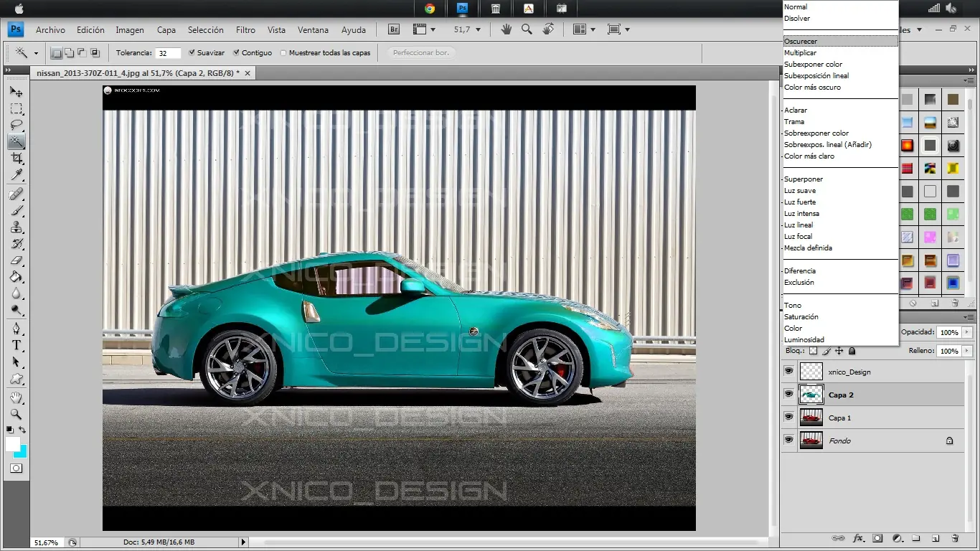Delete the layer with Layers panel trash icon
Viewport: 980px width, 551px height.
pyautogui.click(x=955, y=538)
